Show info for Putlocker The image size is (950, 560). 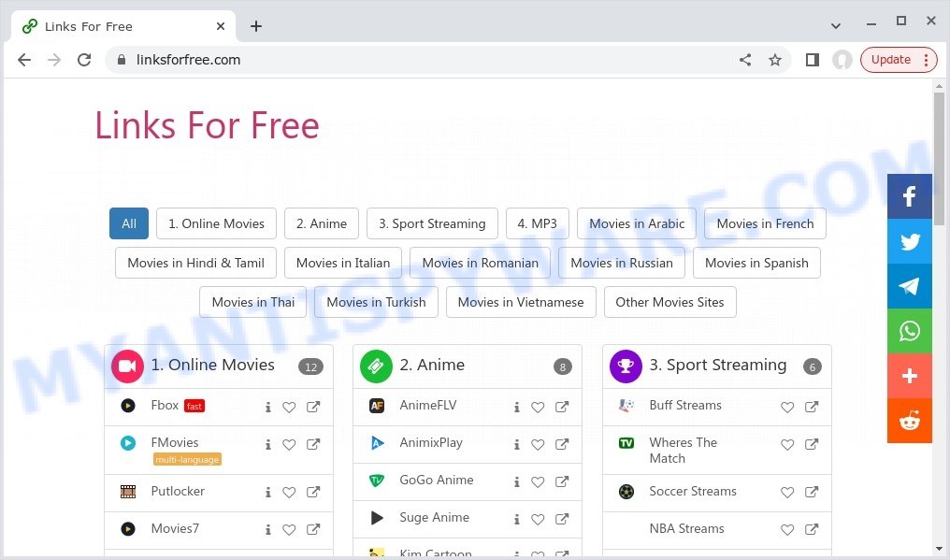(267, 492)
